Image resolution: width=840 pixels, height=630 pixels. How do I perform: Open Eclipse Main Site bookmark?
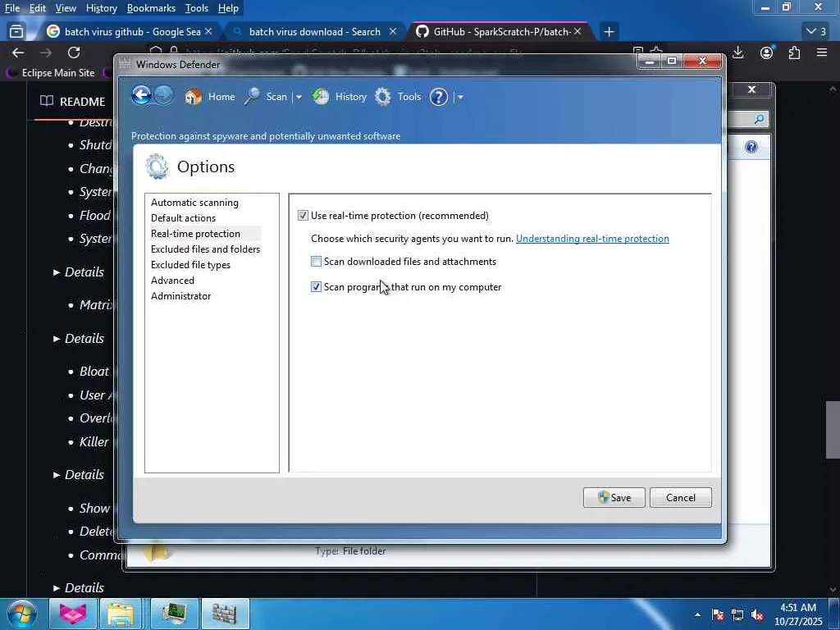pyautogui.click(x=50, y=72)
